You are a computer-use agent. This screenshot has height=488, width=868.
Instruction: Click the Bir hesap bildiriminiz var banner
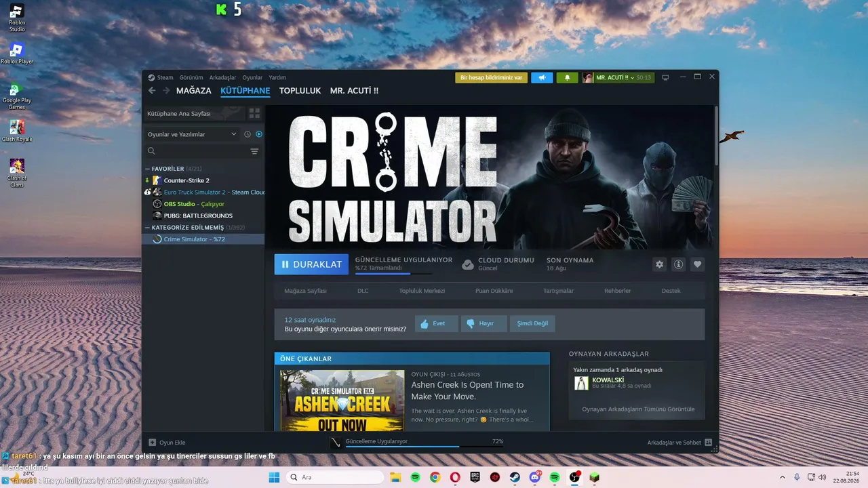click(491, 77)
